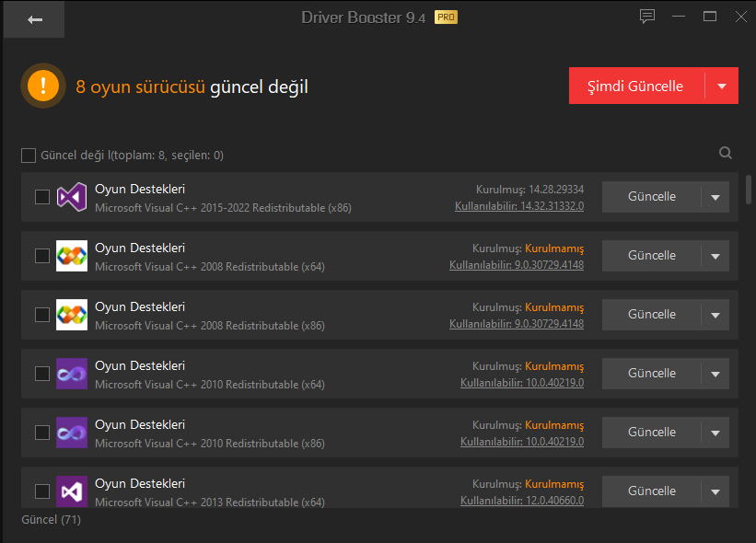Click Visual C++ 2013 (x64) icon
This screenshot has height=543, width=756.
point(71,491)
